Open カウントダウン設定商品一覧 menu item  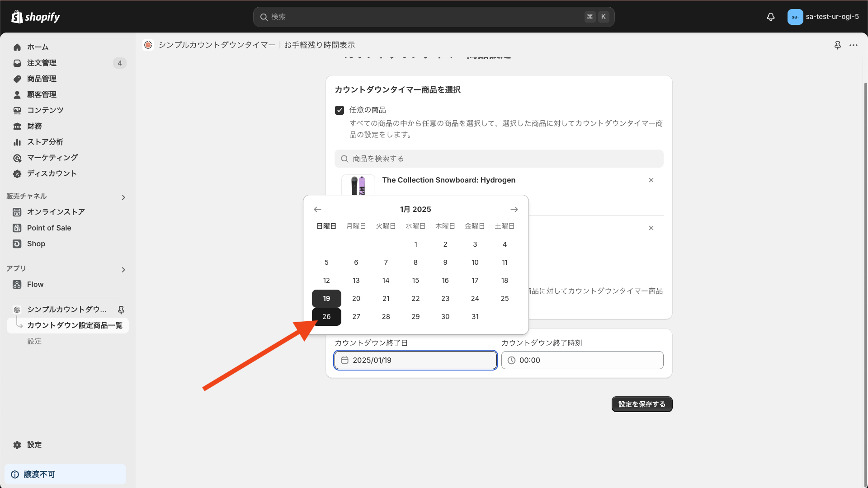(x=75, y=325)
